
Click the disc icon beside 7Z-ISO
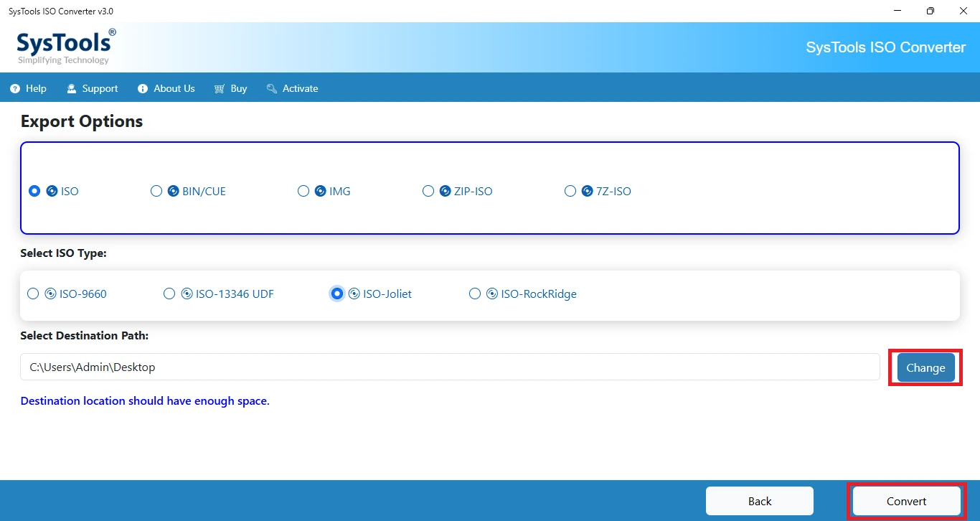[587, 192]
